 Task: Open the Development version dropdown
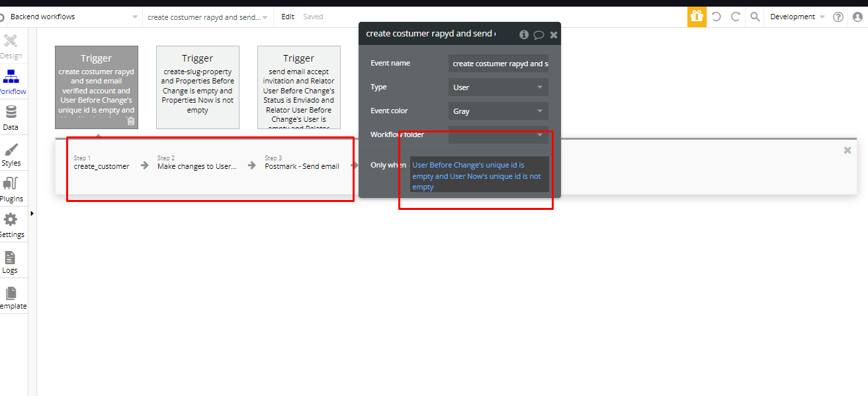tap(797, 17)
